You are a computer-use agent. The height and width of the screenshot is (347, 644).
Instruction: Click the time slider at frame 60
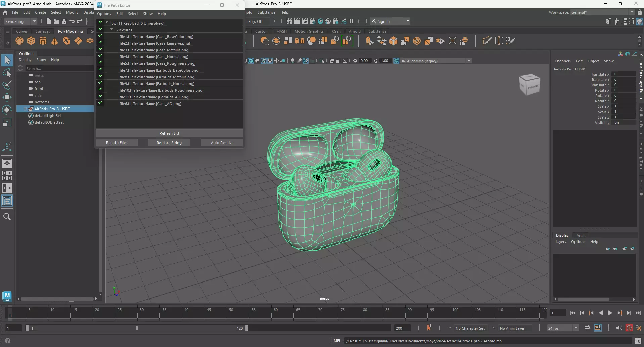click(x=276, y=313)
